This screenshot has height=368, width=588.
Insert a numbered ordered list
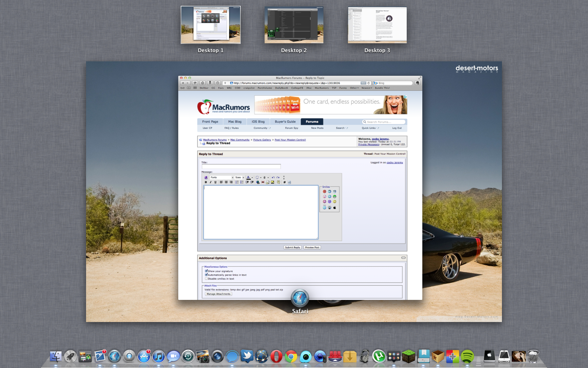[x=237, y=182]
